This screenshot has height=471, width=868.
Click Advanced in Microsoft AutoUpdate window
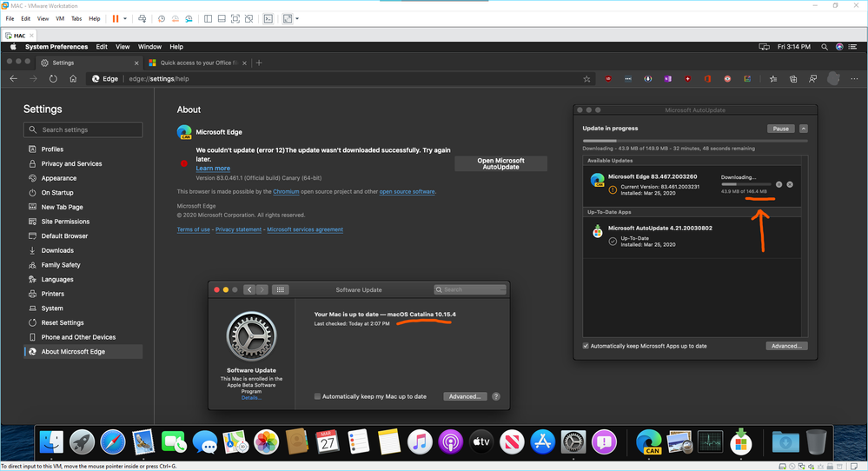pos(786,346)
